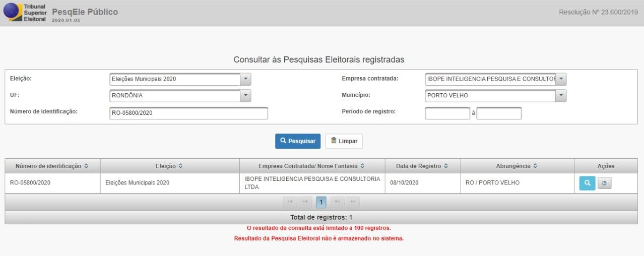The height and width of the screenshot is (256, 644).
Task: Open the Eleição dropdown
Action: tap(245, 79)
